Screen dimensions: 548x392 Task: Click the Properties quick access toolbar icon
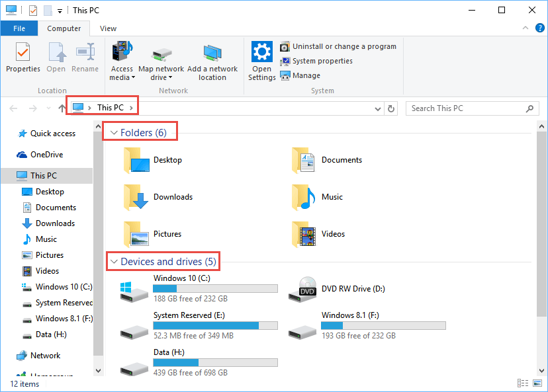point(33,11)
